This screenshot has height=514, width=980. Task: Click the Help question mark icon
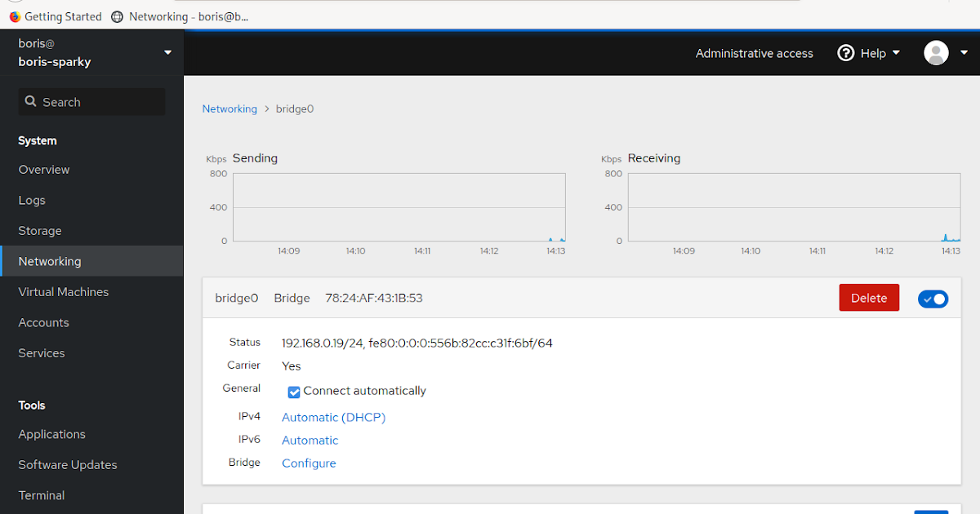click(846, 52)
